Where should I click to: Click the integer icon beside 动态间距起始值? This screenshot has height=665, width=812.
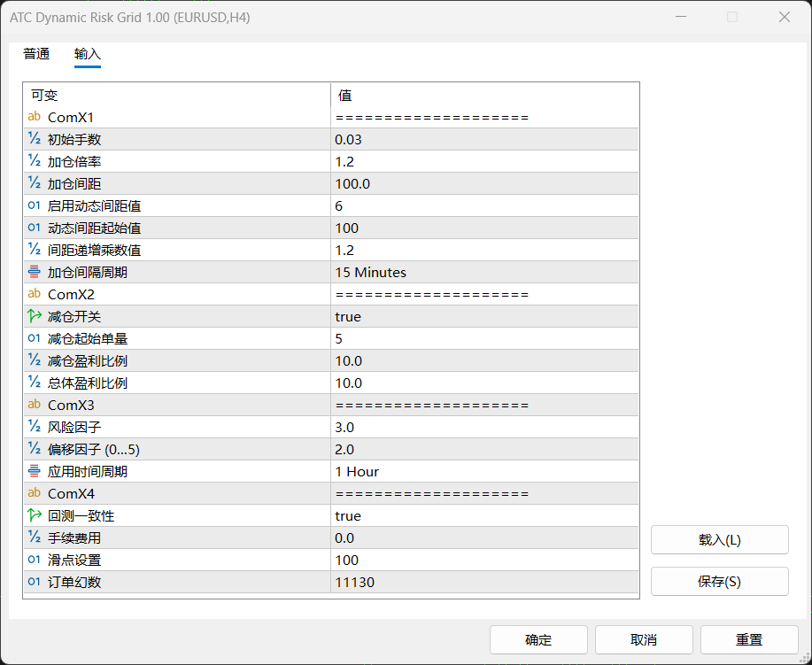tap(35, 228)
